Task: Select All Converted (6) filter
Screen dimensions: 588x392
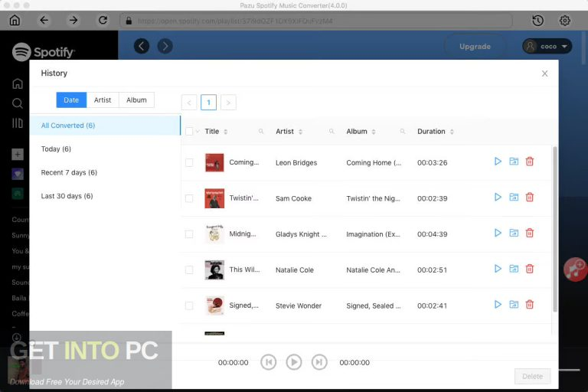Action: coord(105,126)
